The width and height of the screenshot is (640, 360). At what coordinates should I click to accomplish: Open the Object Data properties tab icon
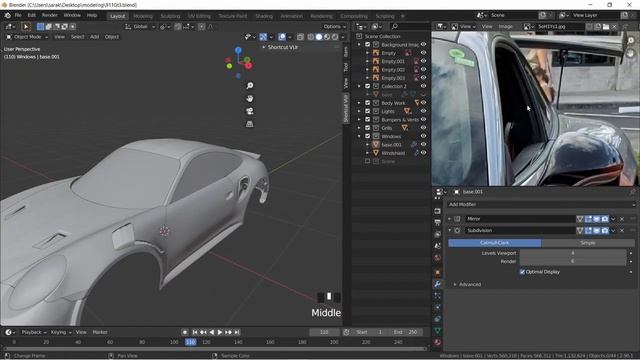(x=438, y=331)
